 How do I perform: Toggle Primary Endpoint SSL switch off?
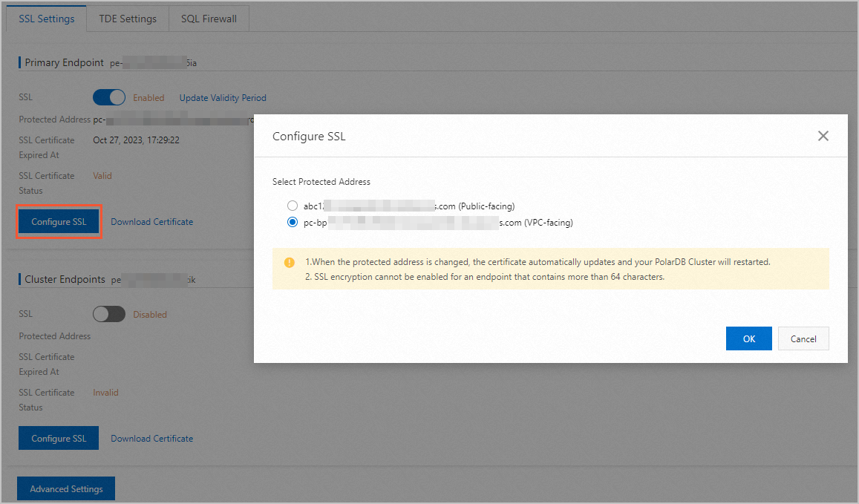109,97
